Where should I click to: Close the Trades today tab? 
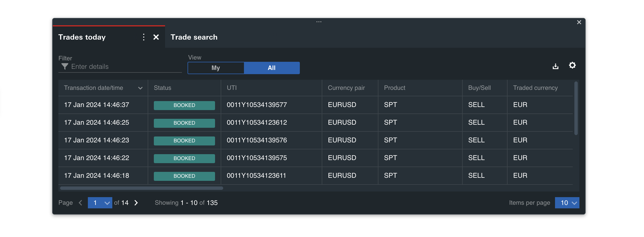(x=156, y=37)
